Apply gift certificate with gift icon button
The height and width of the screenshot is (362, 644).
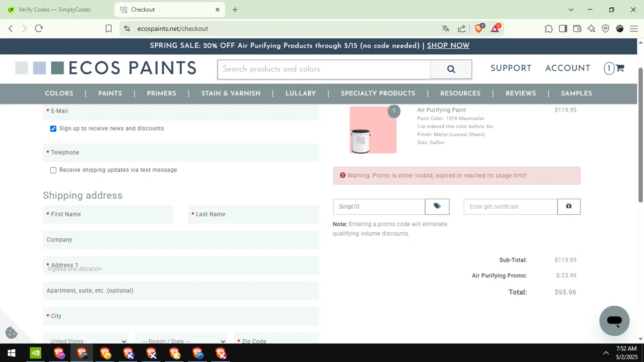coord(569,207)
